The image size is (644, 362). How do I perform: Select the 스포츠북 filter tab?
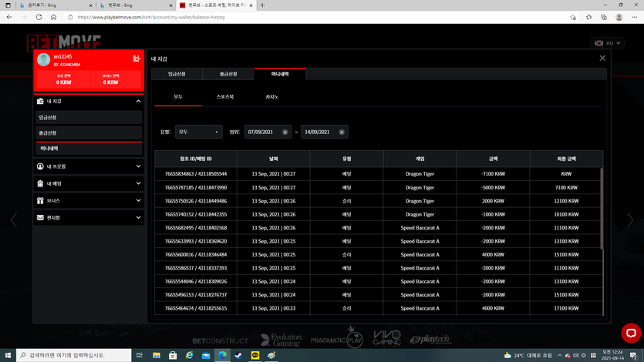click(225, 97)
